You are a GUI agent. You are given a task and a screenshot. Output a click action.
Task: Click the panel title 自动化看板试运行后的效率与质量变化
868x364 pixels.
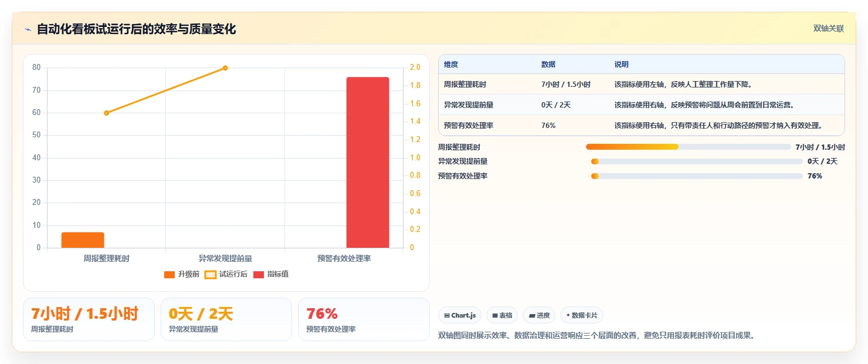pos(137,29)
